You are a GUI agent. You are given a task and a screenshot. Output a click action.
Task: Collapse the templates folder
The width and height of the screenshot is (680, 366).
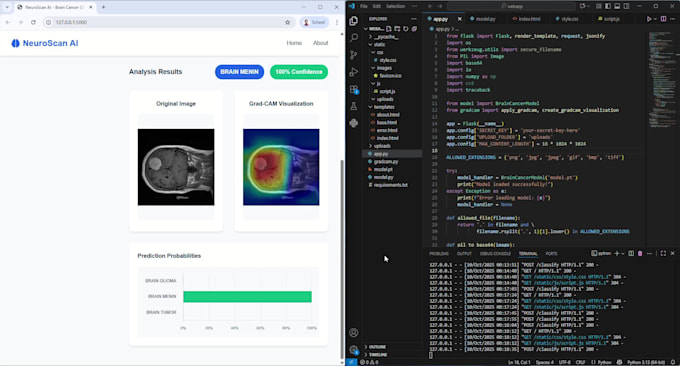pyautogui.click(x=384, y=107)
